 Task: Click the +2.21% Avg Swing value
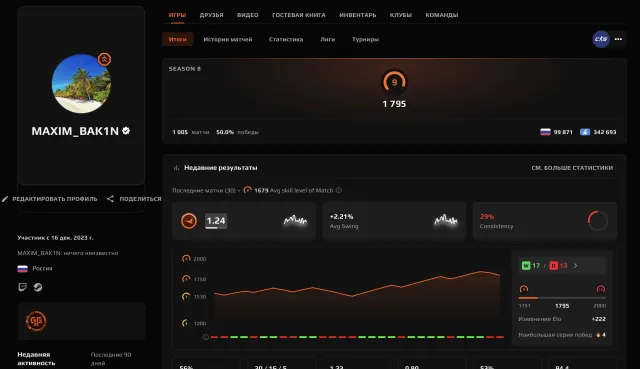point(341,216)
